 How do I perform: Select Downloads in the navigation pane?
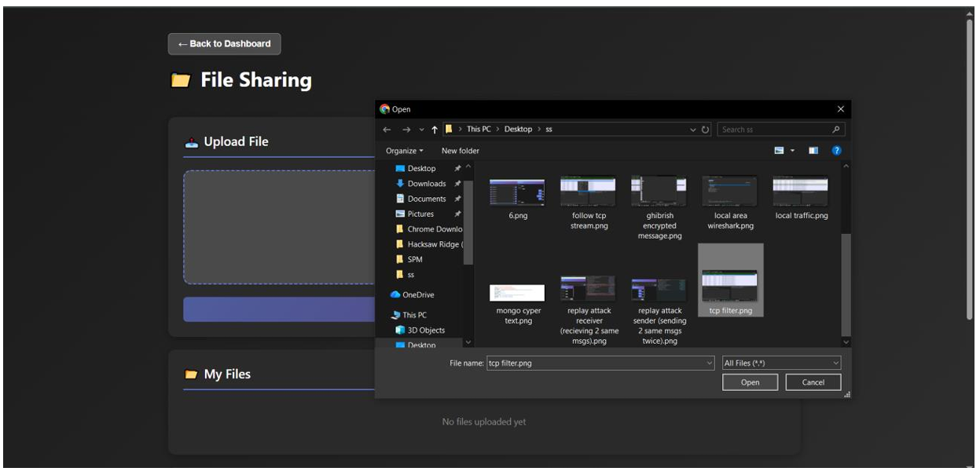point(426,184)
